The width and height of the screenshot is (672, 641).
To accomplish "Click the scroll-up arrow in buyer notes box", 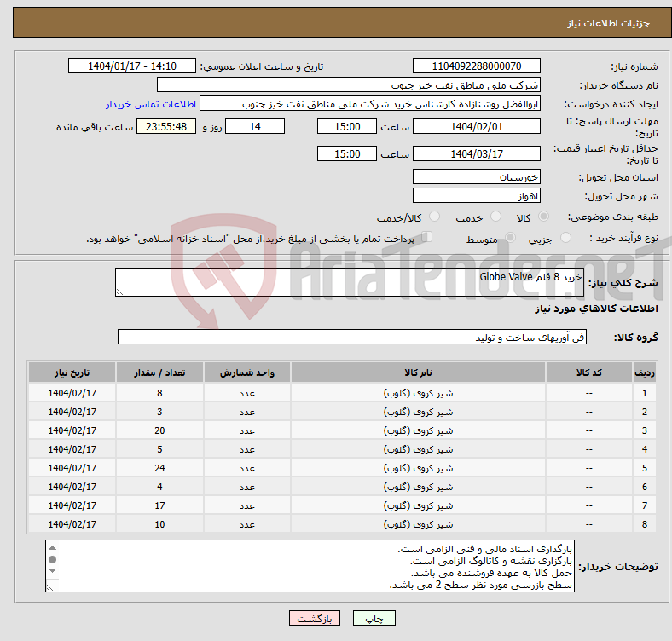I will pos(53,547).
